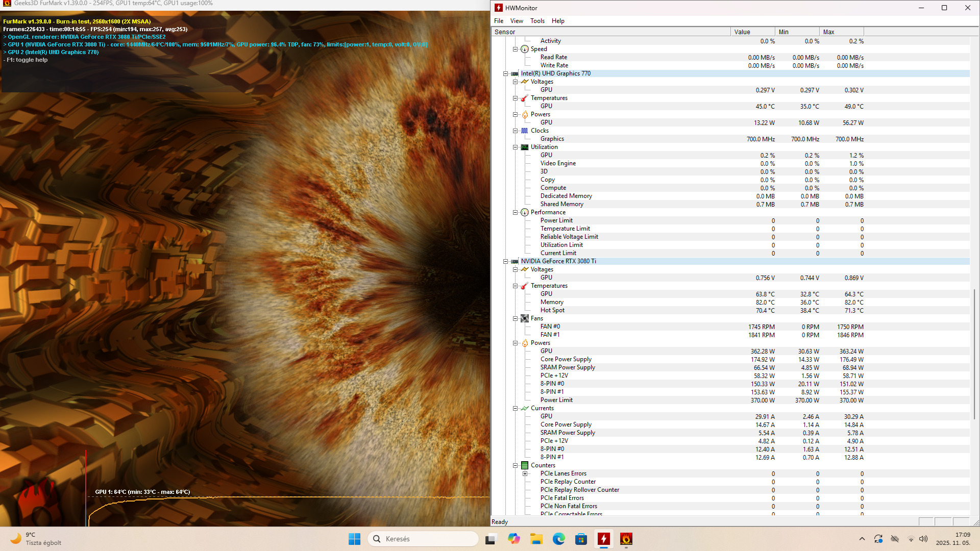980x551 pixels.
Task: Click the HWMonitor vertical scrollbar
Action: (974, 355)
